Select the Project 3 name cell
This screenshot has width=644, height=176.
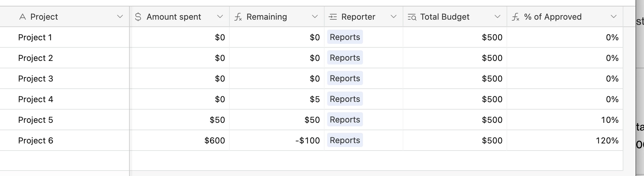pyautogui.click(x=35, y=79)
